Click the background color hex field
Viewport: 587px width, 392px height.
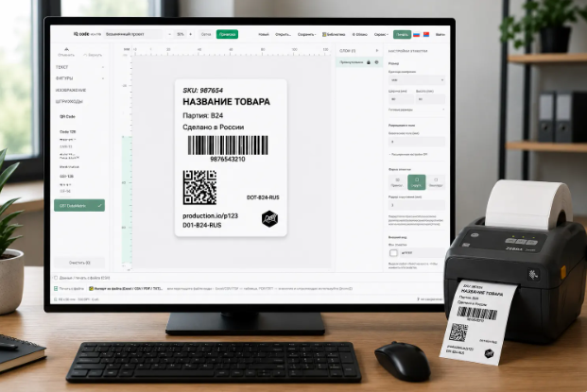[423, 253]
